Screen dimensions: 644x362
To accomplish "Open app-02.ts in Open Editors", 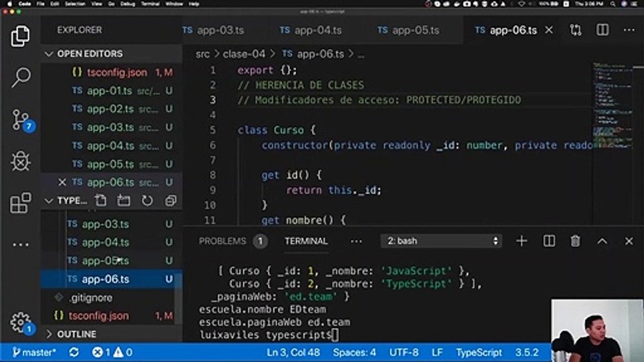I will (112, 109).
